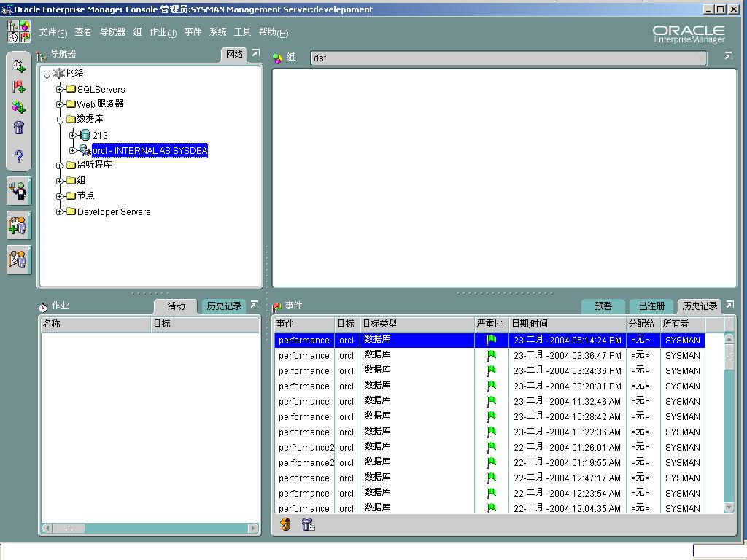Image resolution: width=747 pixels, height=560 pixels.
Task: Select the event at 22-二月-2004 12:47:17 AM
Action: pyautogui.click(x=489, y=478)
